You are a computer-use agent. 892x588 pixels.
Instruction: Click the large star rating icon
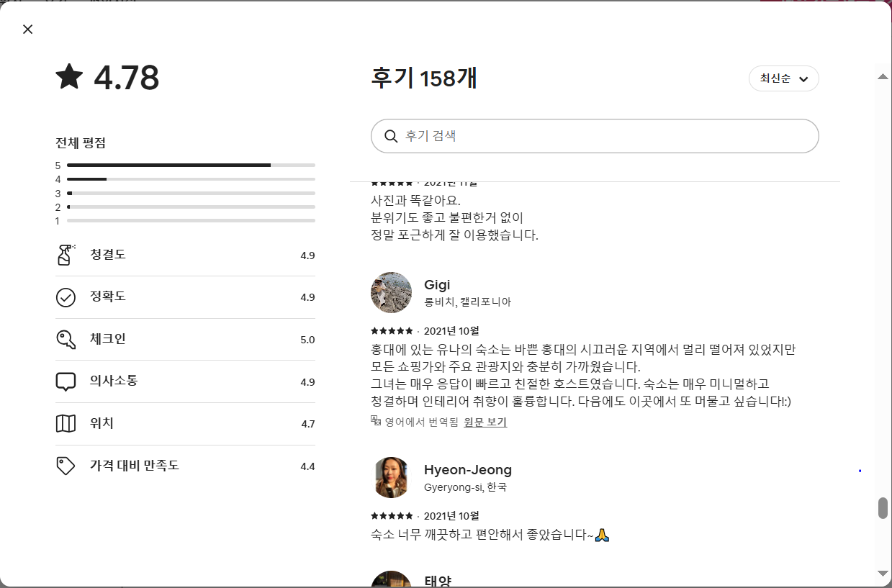point(70,76)
